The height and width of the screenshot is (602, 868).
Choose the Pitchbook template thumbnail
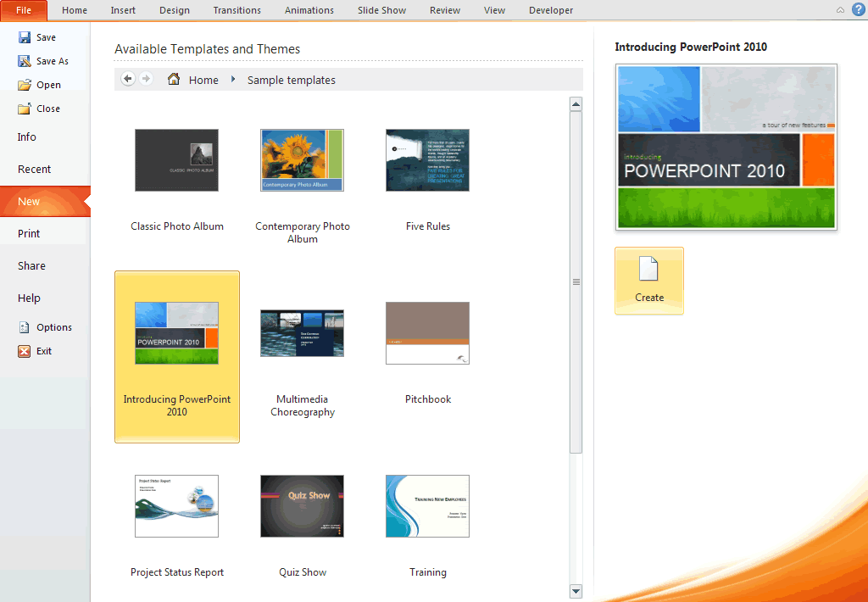coord(427,333)
